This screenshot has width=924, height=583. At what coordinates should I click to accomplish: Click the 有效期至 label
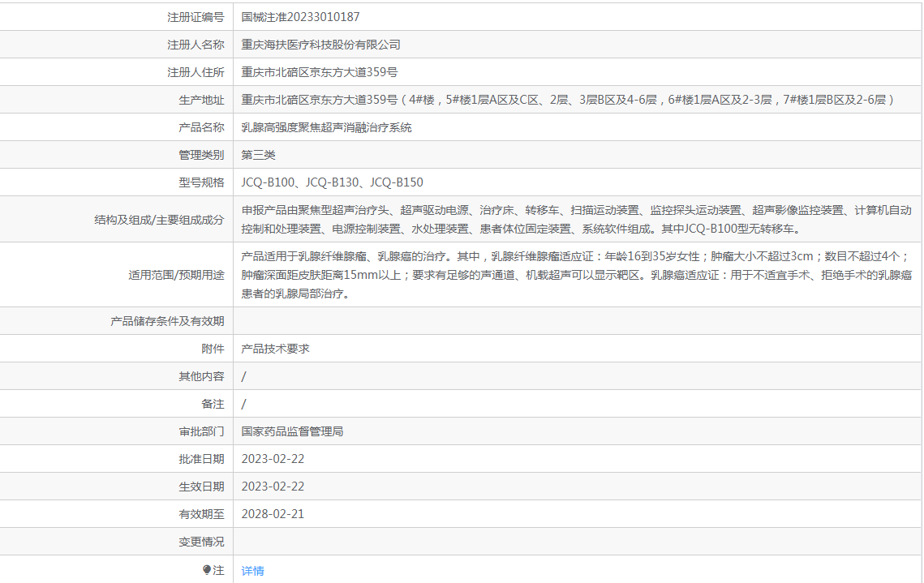click(x=201, y=514)
